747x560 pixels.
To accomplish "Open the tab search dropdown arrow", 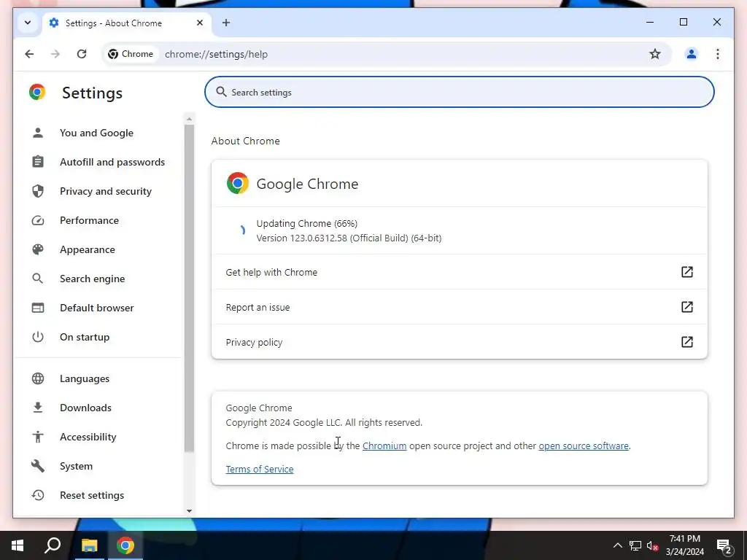I will [x=28, y=23].
